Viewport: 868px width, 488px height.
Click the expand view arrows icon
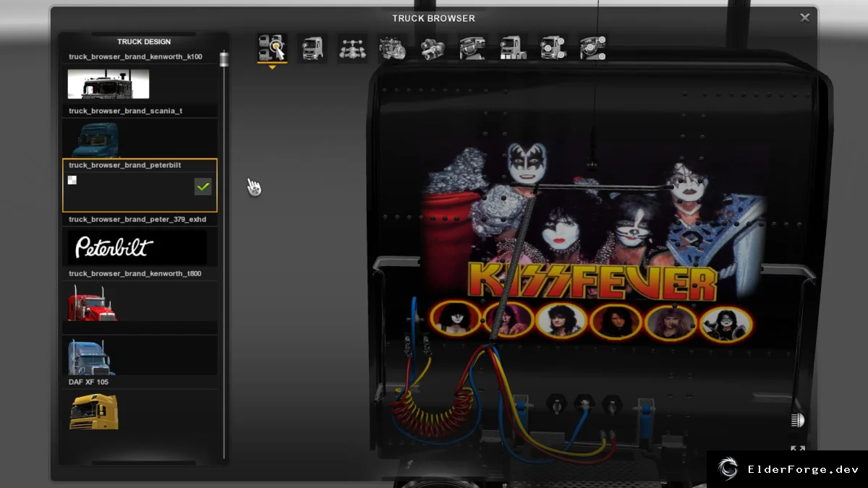pyautogui.click(x=798, y=449)
